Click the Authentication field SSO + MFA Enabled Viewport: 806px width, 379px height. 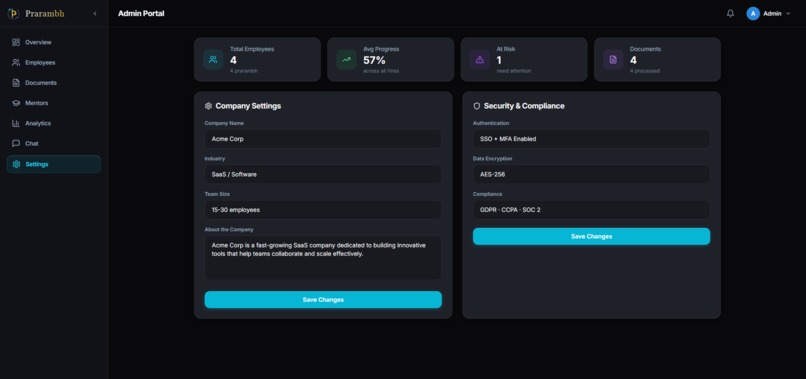[591, 139]
